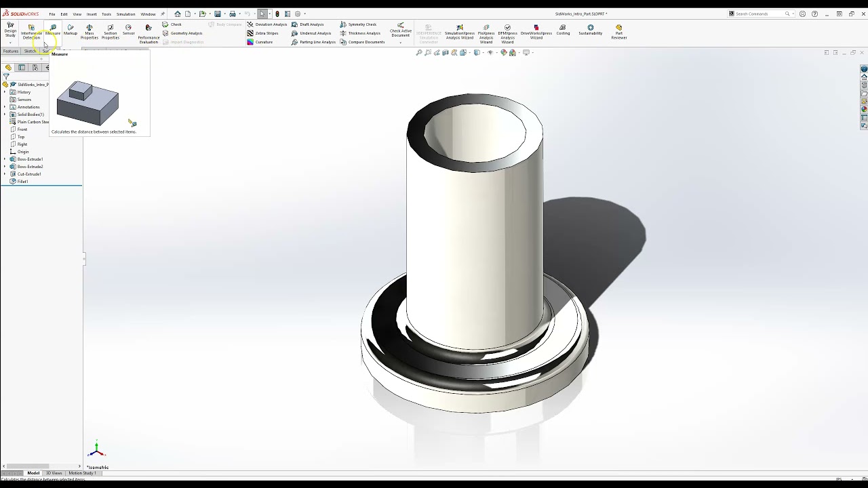
Task: Switch to the Features tab
Action: [x=11, y=51]
